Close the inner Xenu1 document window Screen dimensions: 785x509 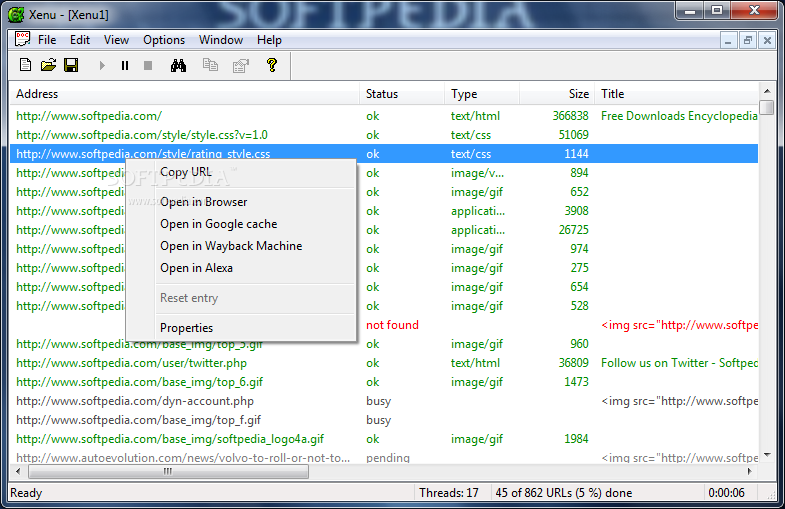coord(767,41)
